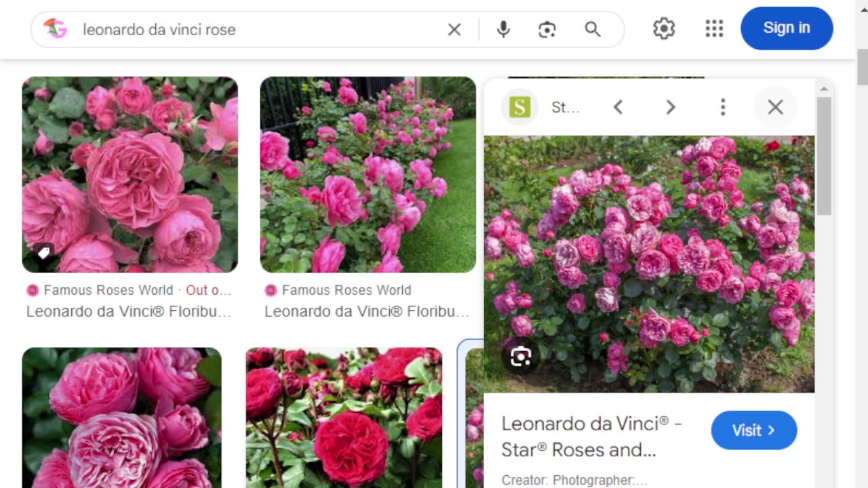This screenshot has height=488, width=868.
Task: Click Famous Roses World favicon under second image
Action: click(271, 290)
